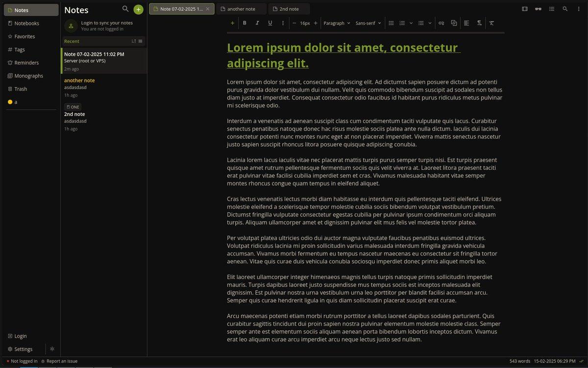
Task: Apply underline formatting
Action: (270, 23)
